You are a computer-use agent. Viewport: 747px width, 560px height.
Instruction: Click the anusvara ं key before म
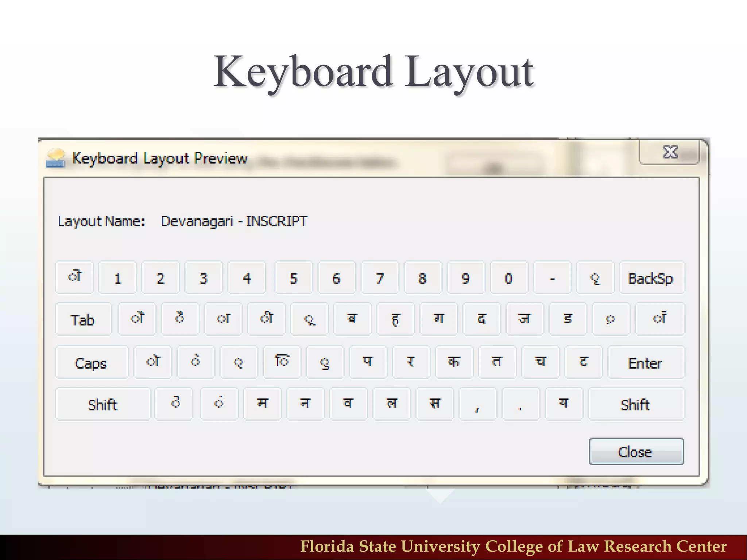click(x=219, y=404)
